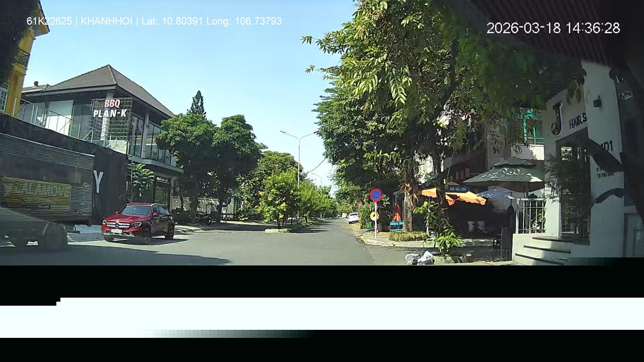
Task: Click the garbage bags on the curb
Action: click(420, 258)
